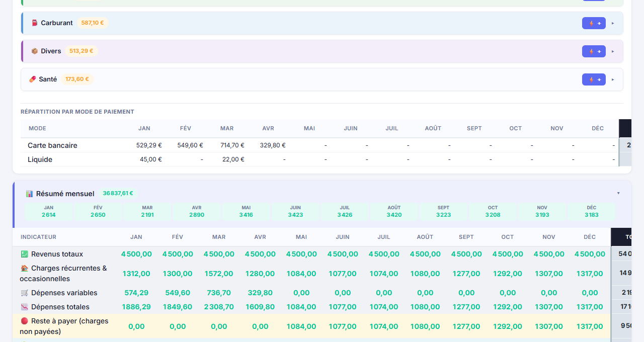Image resolution: width=644 pixels, height=342 pixels.
Task: Click the Carburant 587,10 € amount badge
Action: (93, 23)
